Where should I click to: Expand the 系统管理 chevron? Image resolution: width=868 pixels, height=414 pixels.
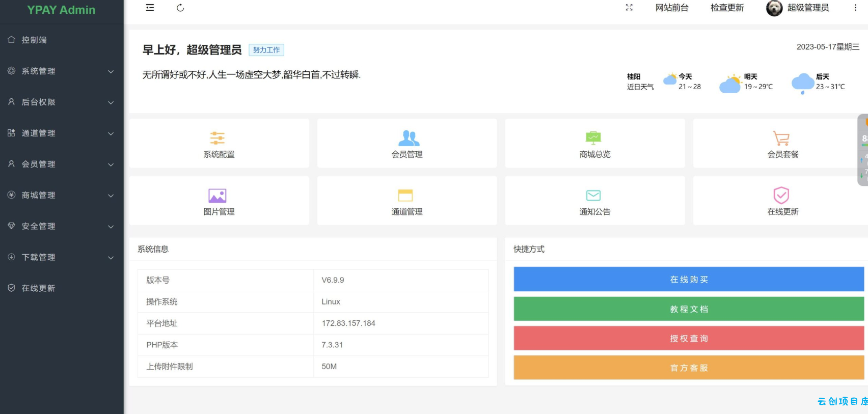tap(111, 71)
